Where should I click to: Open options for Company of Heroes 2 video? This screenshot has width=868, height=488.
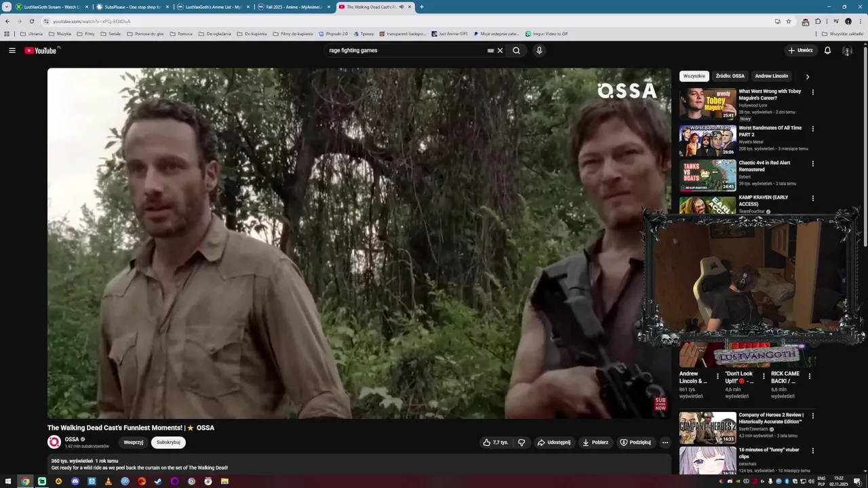tap(813, 416)
